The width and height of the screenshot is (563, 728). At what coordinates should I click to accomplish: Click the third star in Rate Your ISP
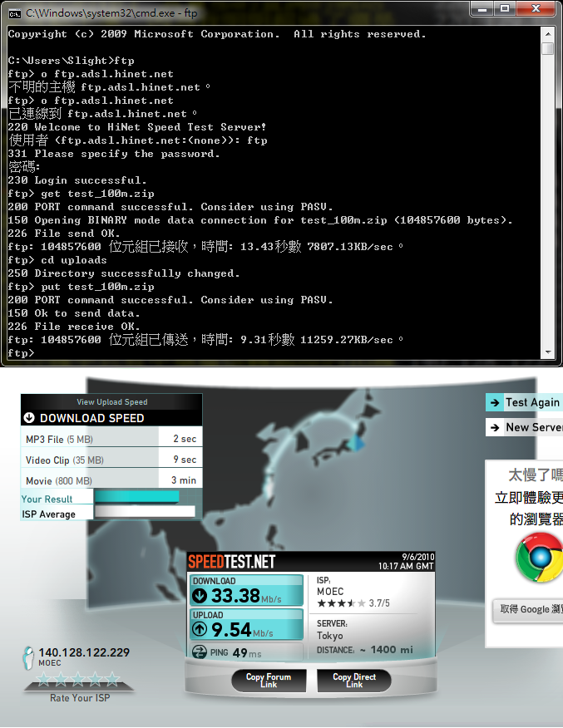(78, 679)
